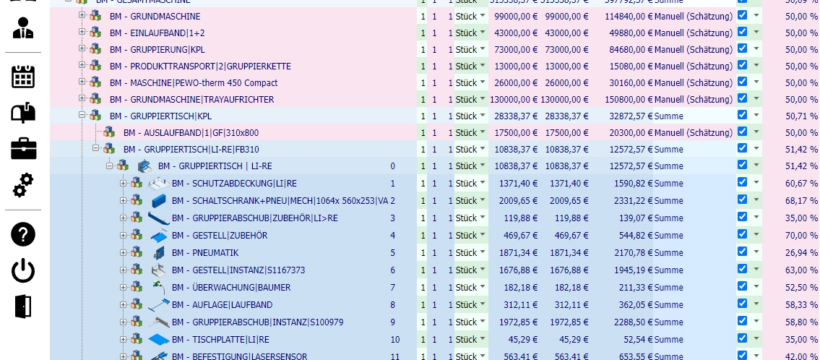Screen dimensions: 820x360
Task: Open Stück unit dropdown for AUFLAGE|LAUFBAND
Action: [x=483, y=305]
